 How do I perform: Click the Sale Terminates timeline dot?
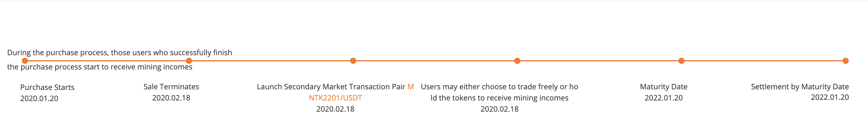[189, 61]
